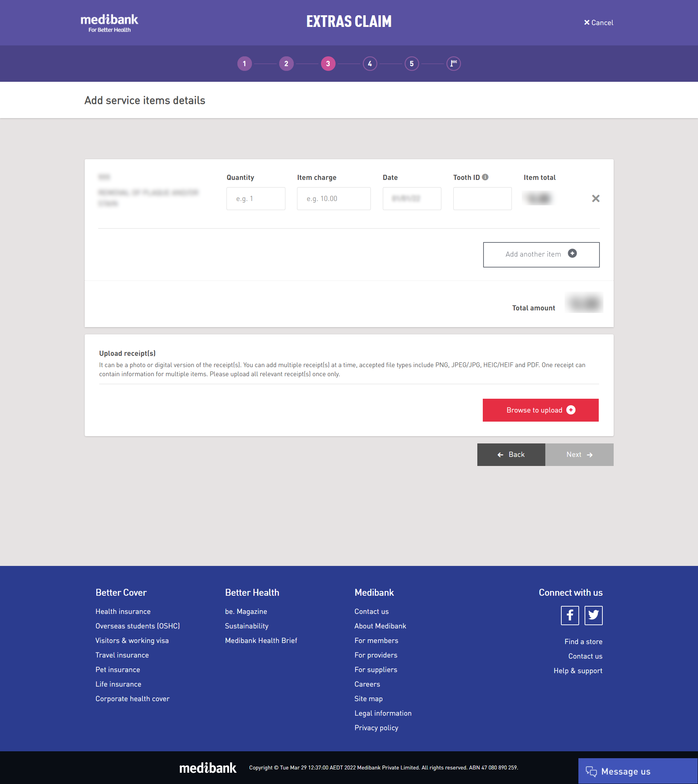Screen dimensions: 698x784
Task: Click Privacy policy link in footer
Action: 376,727
